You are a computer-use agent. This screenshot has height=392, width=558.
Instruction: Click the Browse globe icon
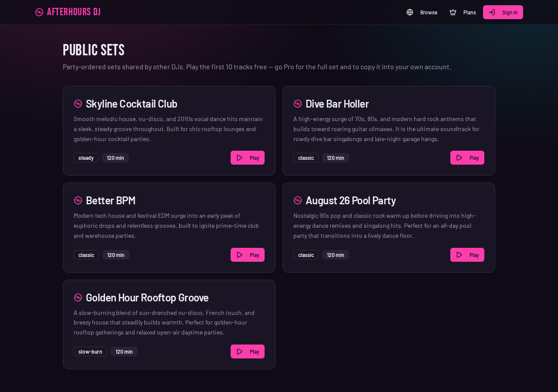point(410,12)
